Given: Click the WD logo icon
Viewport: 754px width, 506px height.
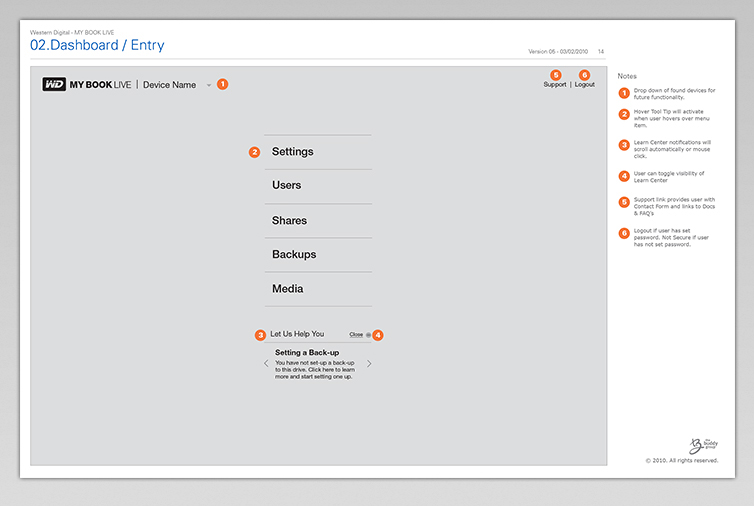Looking at the screenshot, I should point(54,84).
